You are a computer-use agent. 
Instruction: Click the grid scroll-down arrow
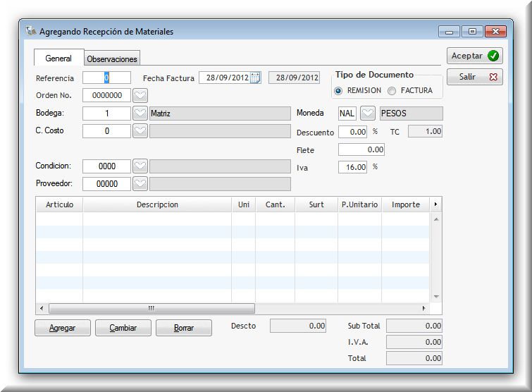(436, 297)
